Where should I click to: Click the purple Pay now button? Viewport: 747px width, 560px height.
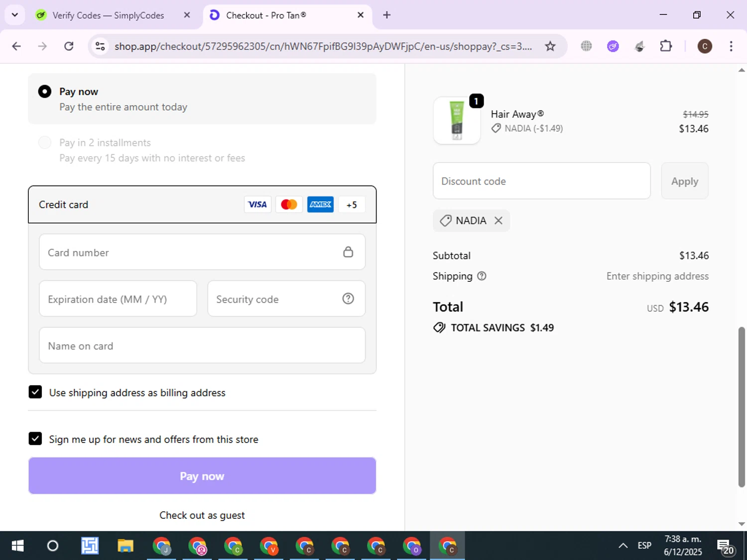pos(202,476)
